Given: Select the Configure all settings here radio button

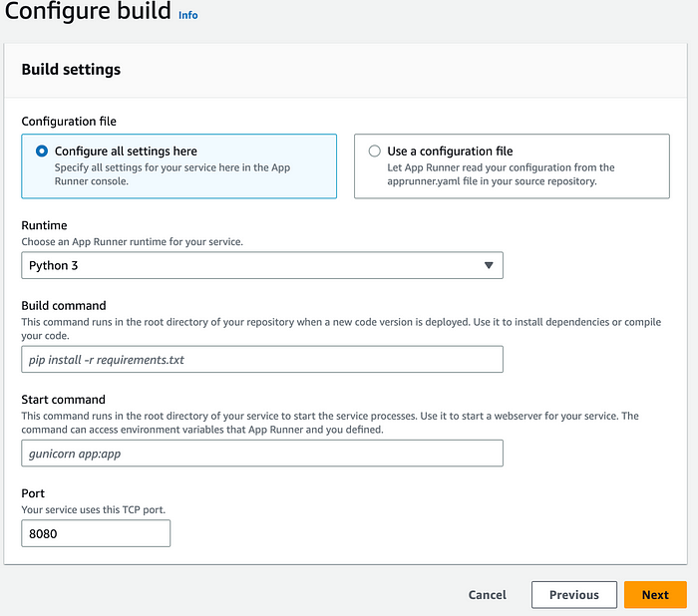Looking at the screenshot, I should (x=42, y=152).
